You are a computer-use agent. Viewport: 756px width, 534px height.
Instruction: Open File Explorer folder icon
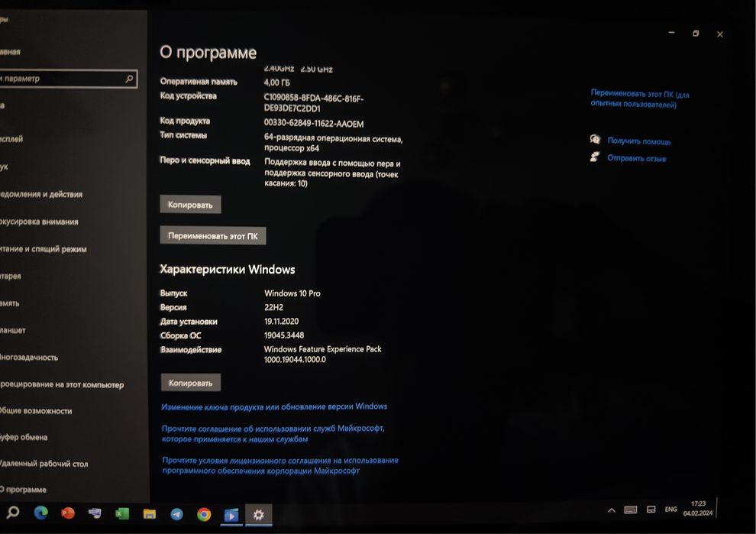[x=150, y=514]
